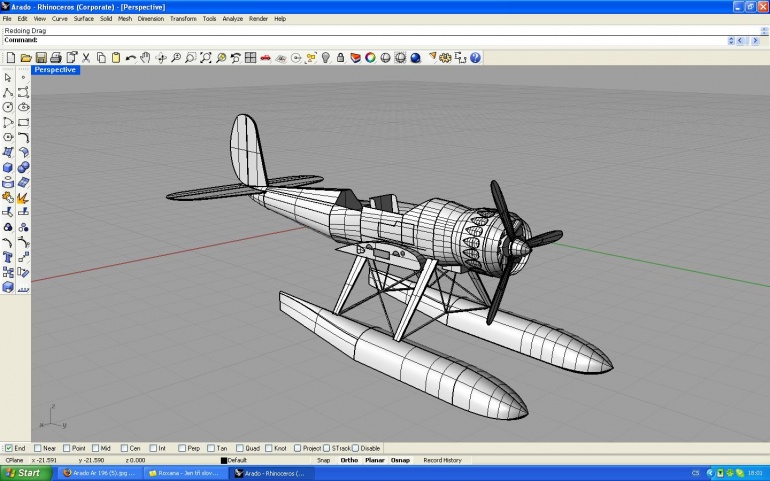Save the model with the floppy disk icon
The width and height of the screenshot is (770, 481).
pyautogui.click(x=41, y=58)
